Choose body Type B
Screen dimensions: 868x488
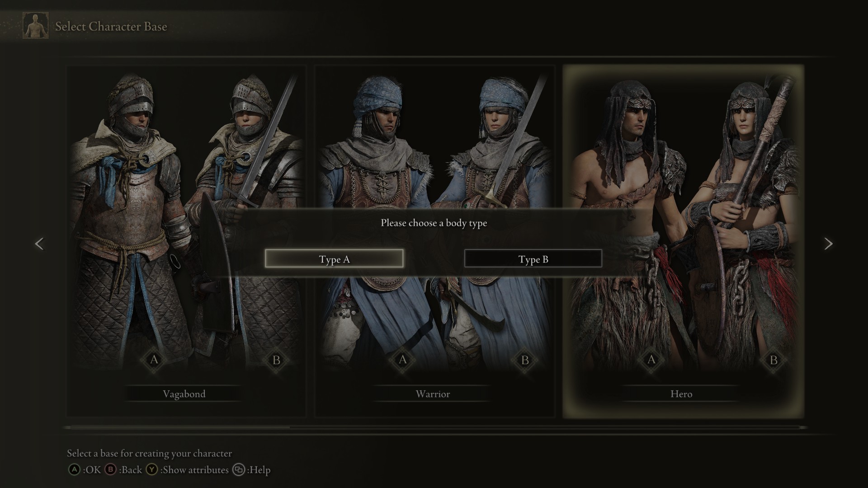[533, 259]
